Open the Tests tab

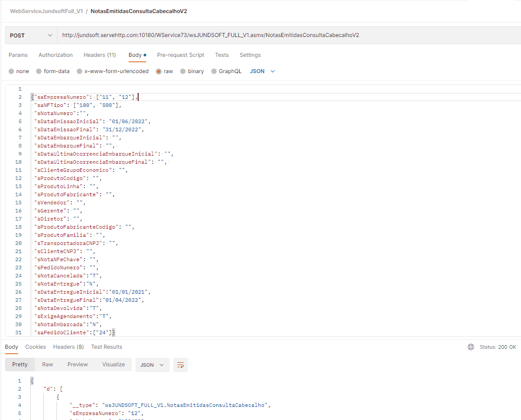tap(222, 55)
